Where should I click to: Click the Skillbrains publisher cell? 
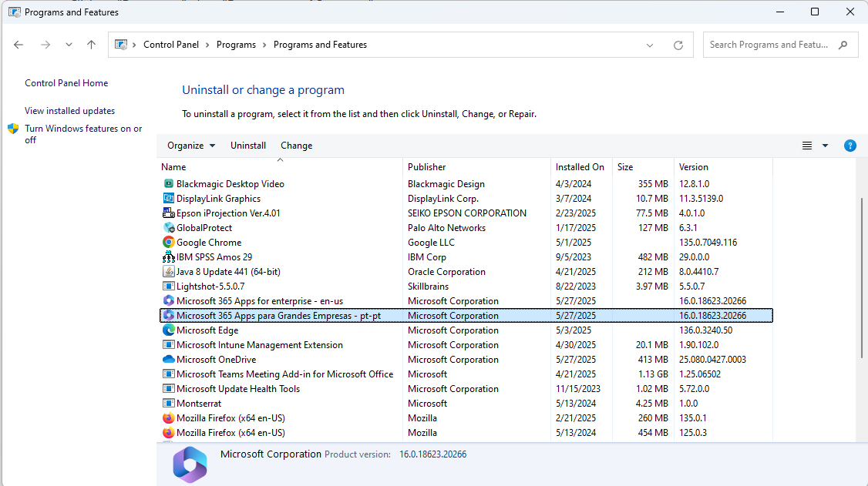tap(429, 287)
